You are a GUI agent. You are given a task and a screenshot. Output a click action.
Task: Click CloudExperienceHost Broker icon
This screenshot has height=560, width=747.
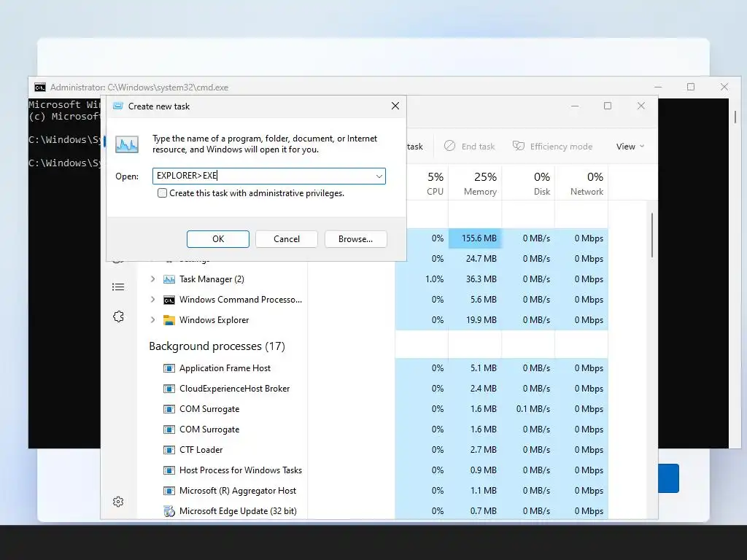[169, 389]
